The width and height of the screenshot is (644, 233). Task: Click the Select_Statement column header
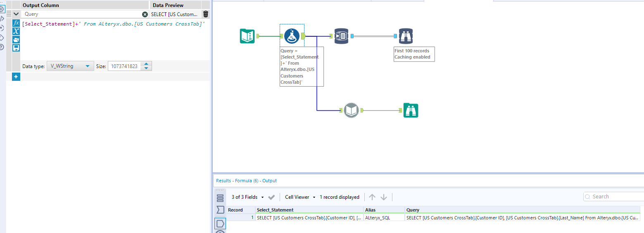coord(275,210)
